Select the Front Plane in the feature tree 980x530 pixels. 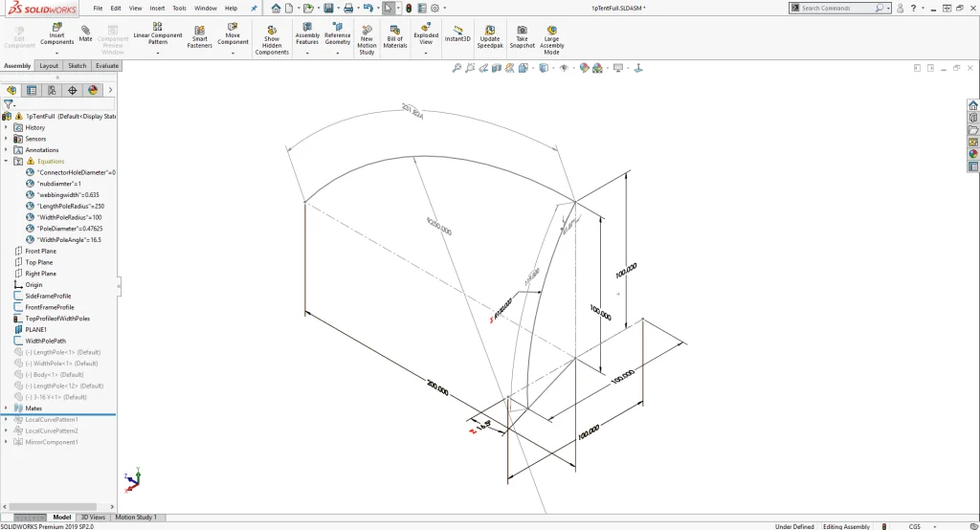coord(40,251)
